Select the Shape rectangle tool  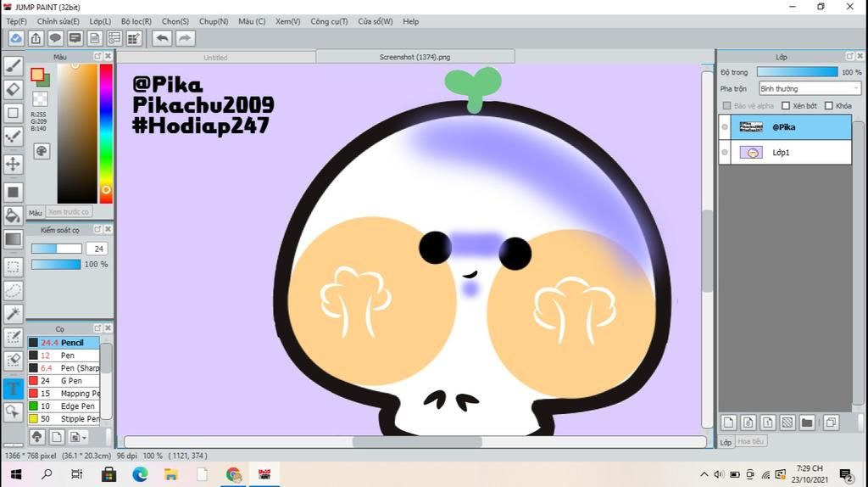point(14,113)
